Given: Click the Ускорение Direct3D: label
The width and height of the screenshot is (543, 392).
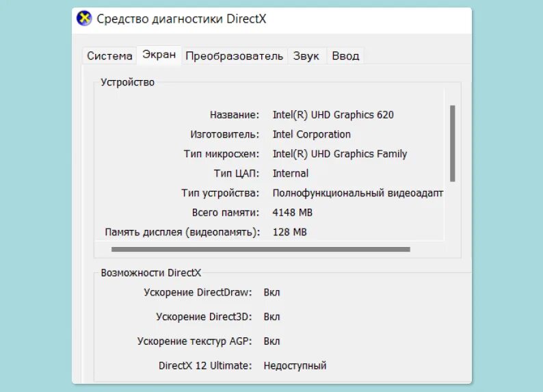Looking at the screenshot, I should click(x=204, y=317).
